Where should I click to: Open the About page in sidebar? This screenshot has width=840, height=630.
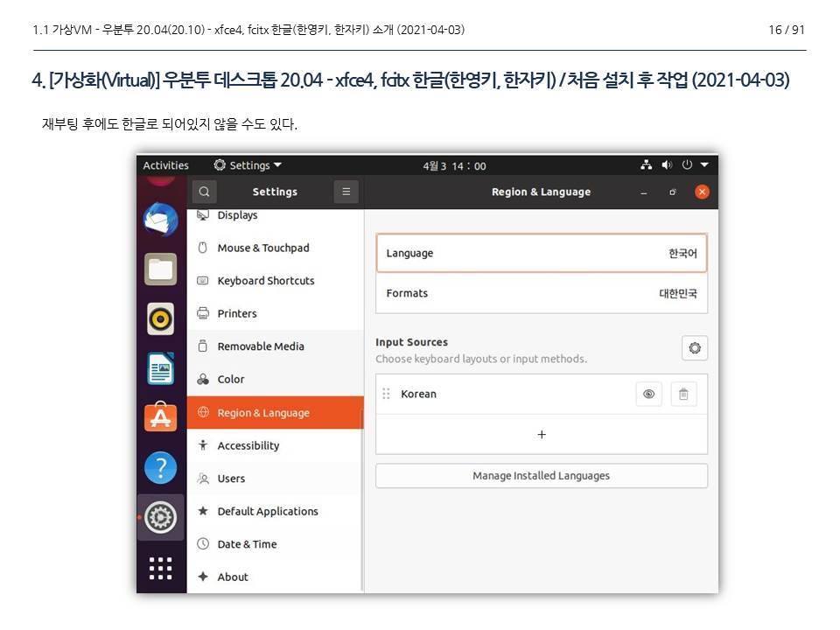276,577
